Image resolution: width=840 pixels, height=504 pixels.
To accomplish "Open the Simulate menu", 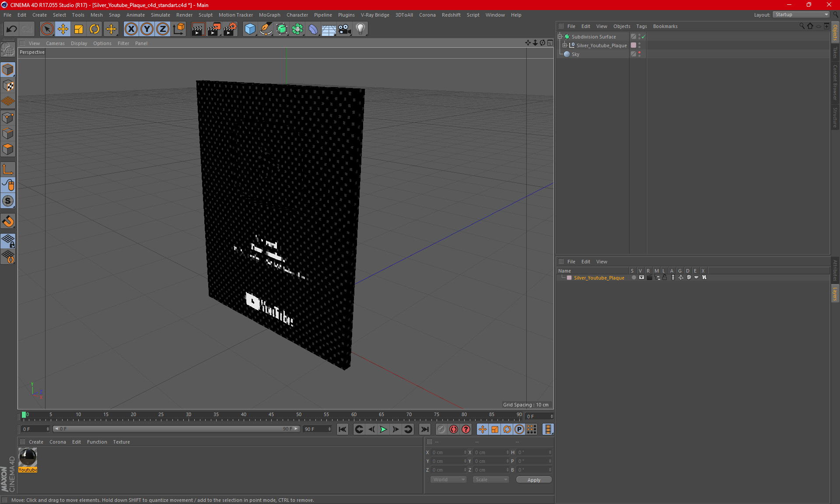I will (161, 15).
